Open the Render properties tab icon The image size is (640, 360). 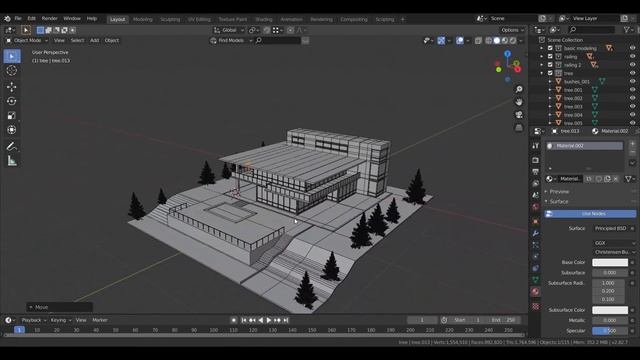click(536, 160)
